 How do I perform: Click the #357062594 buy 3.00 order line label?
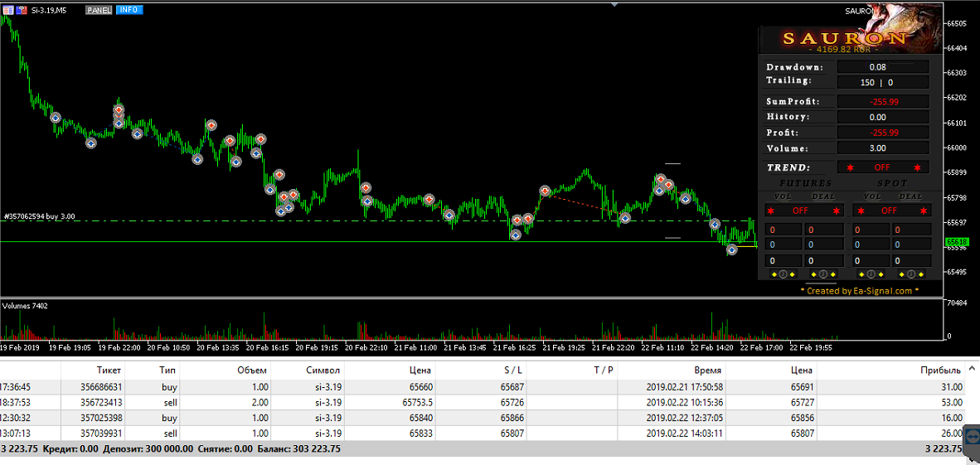pyautogui.click(x=40, y=216)
